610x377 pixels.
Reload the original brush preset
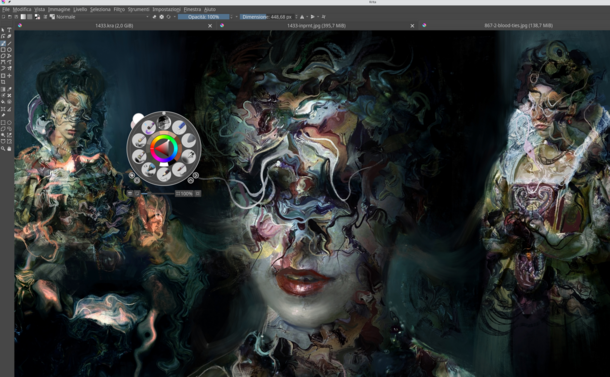click(x=168, y=17)
